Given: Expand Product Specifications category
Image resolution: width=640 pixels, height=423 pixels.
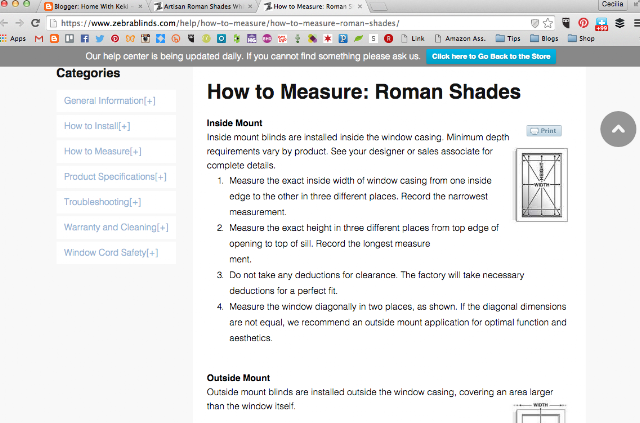Looking at the screenshot, I should 115,177.
